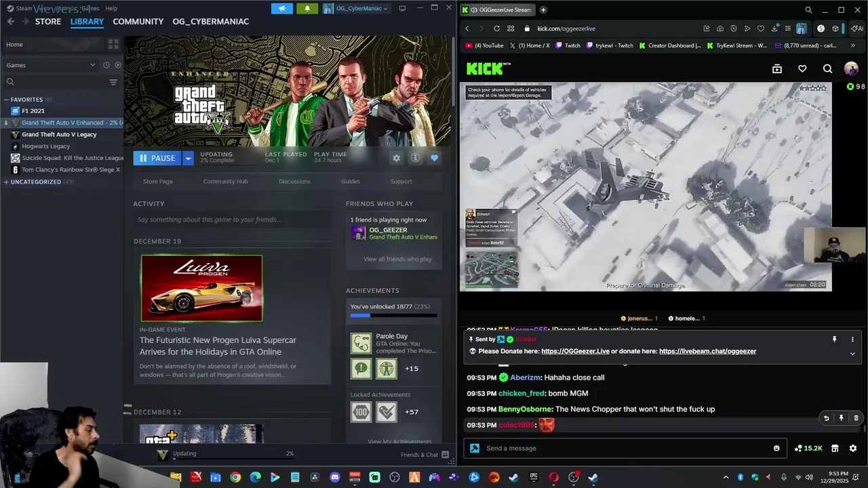Open Creator Dashboard bookmark
The width and height of the screenshot is (868, 488).
point(669,45)
